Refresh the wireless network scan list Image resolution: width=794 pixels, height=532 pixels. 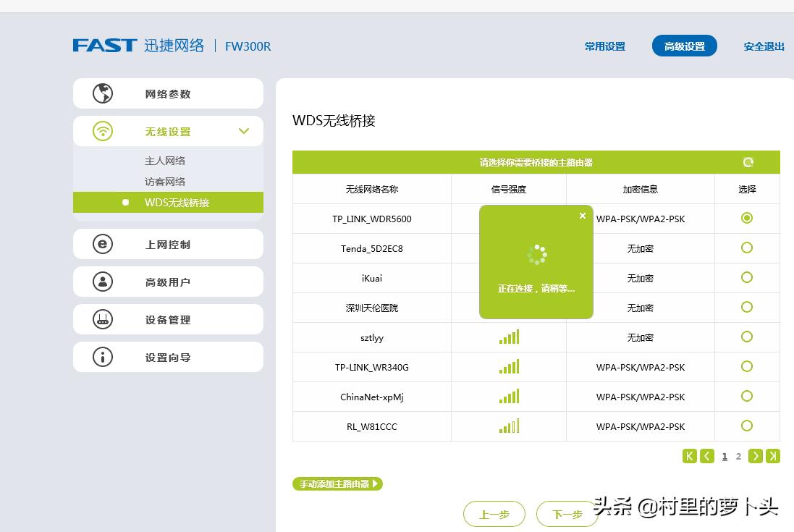click(749, 162)
